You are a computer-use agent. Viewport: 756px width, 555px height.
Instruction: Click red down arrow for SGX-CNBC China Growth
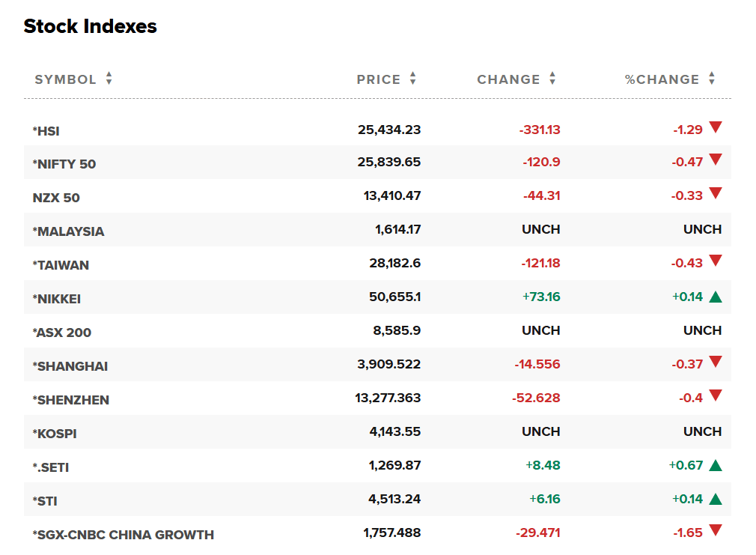[716, 531]
